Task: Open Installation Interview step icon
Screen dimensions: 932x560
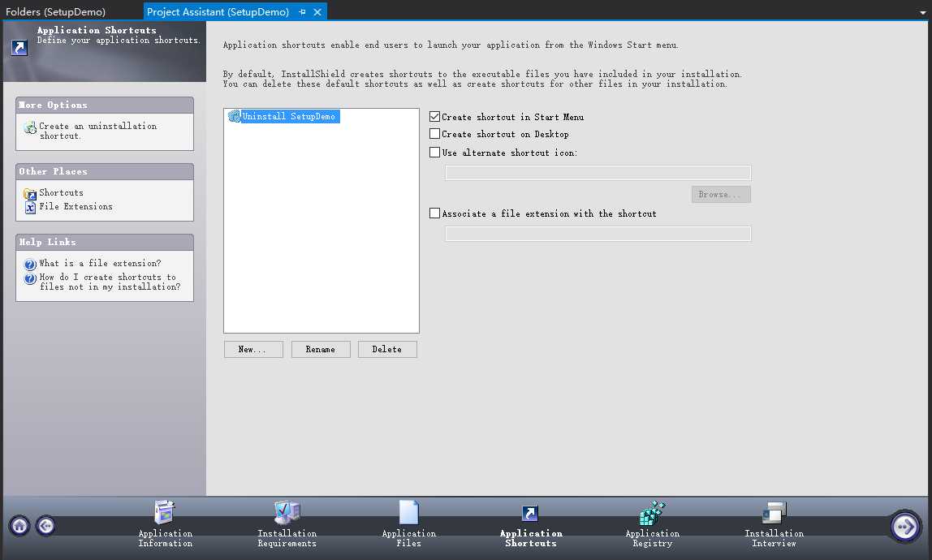Action: 774,512
